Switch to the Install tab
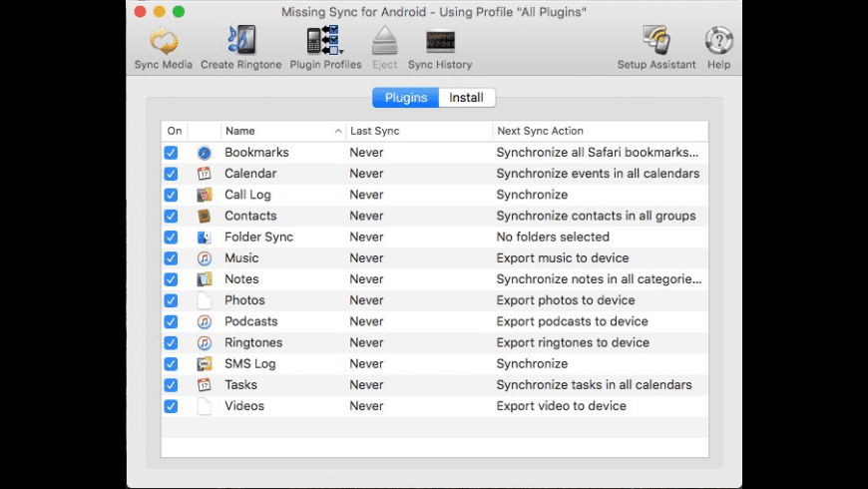Viewport: 868px width, 489px height. [x=466, y=98]
